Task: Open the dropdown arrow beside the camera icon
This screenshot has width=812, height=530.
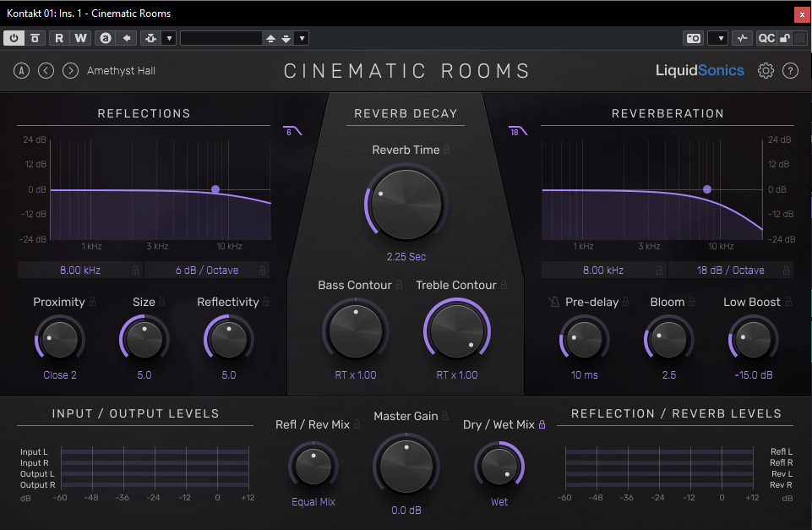Action: (x=719, y=38)
